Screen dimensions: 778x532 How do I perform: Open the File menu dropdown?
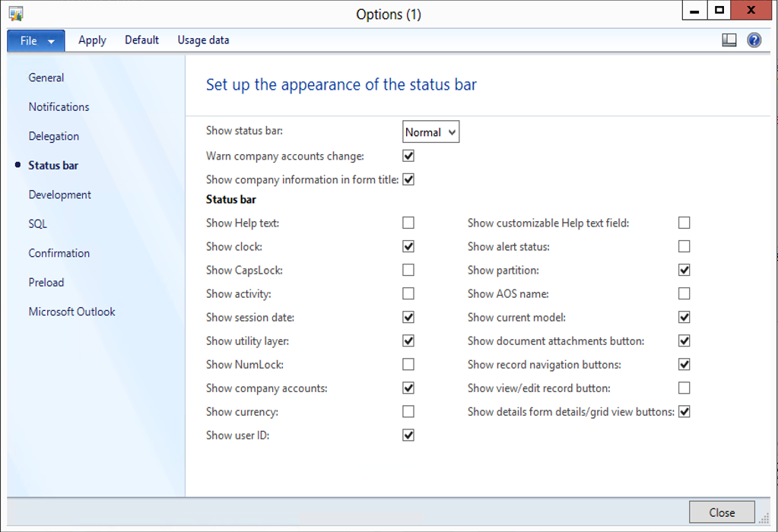pyautogui.click(x=36, y=40)
